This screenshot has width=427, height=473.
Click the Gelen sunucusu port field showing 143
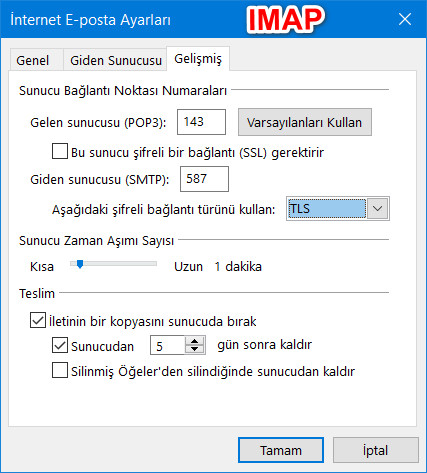(x=201, y=122)
